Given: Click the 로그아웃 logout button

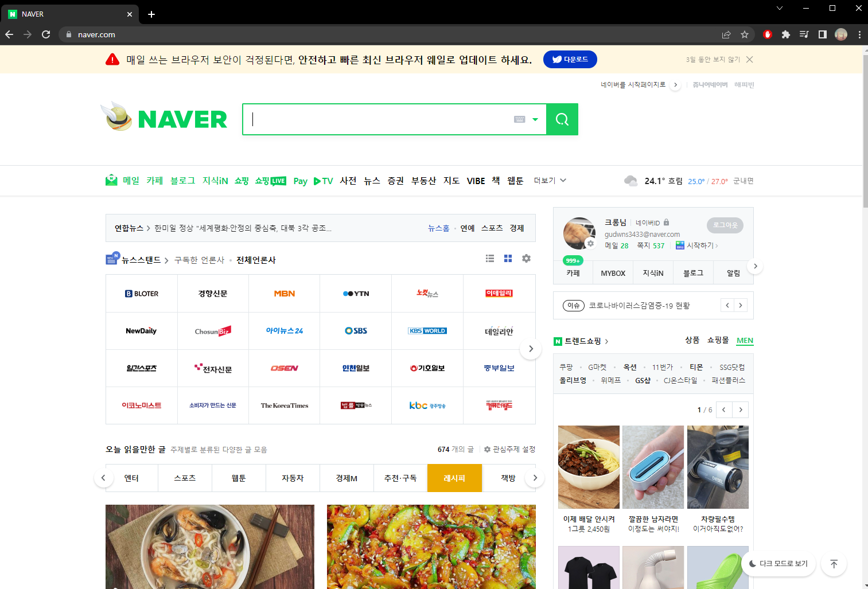Looking at the screenshot, I should coord(725,225).
